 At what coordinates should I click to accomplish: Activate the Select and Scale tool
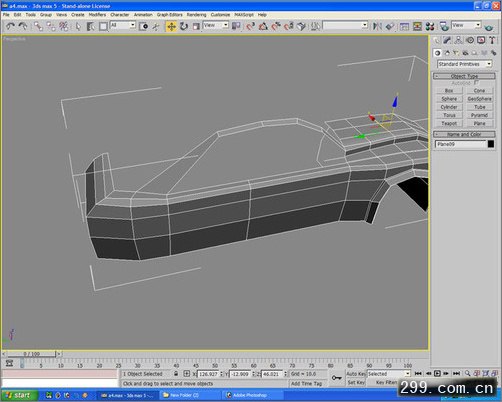tap(196, 26)
